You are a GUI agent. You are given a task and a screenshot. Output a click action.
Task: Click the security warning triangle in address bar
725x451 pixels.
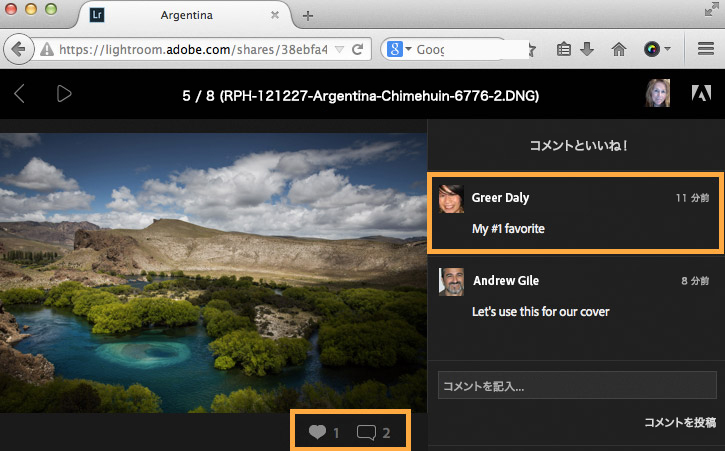pyautogui.click(x=47, y=49)
